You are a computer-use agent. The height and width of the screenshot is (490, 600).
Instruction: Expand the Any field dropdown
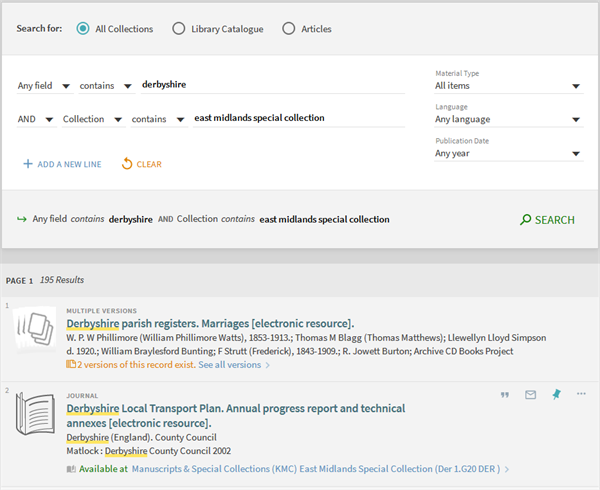[x=44, y=86]
